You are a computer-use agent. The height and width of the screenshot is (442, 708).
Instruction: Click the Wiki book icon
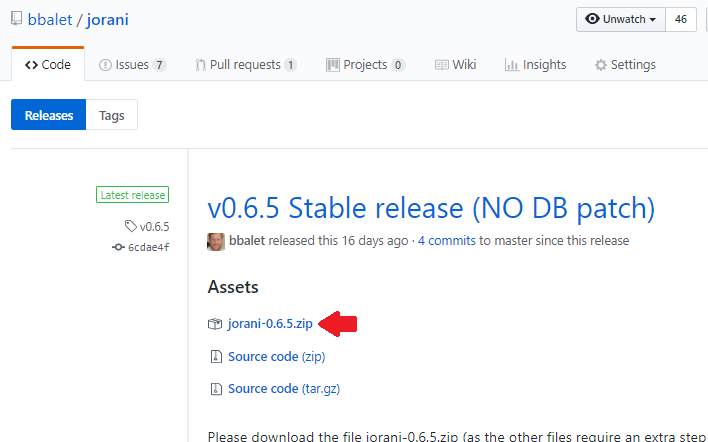(442, 65)
